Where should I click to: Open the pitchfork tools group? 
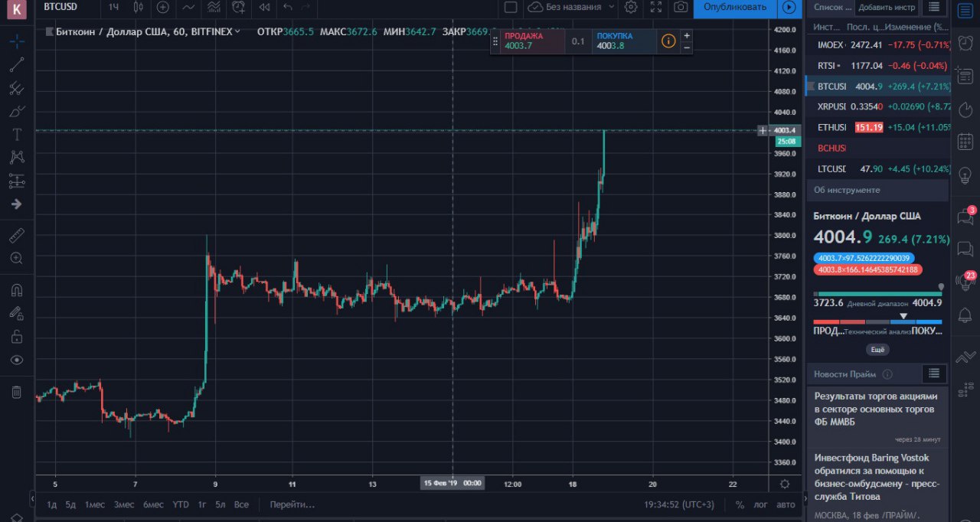pyautogui.click(x=17, y=88)
